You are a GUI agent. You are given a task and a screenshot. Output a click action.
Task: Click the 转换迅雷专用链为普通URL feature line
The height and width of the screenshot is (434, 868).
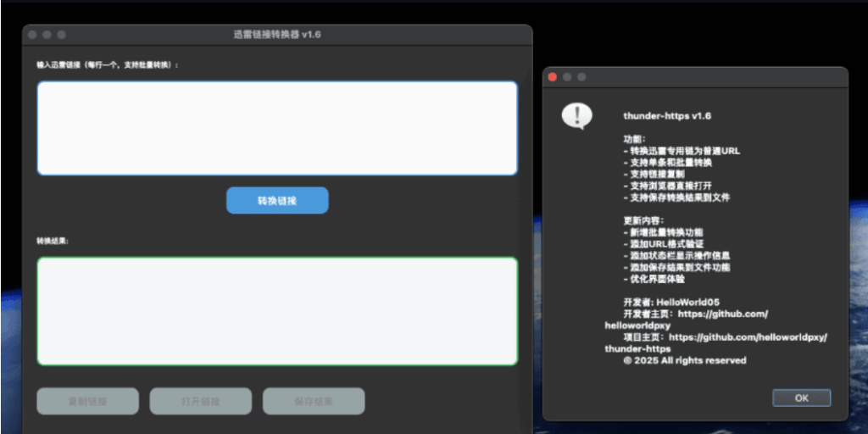point(682,151)
